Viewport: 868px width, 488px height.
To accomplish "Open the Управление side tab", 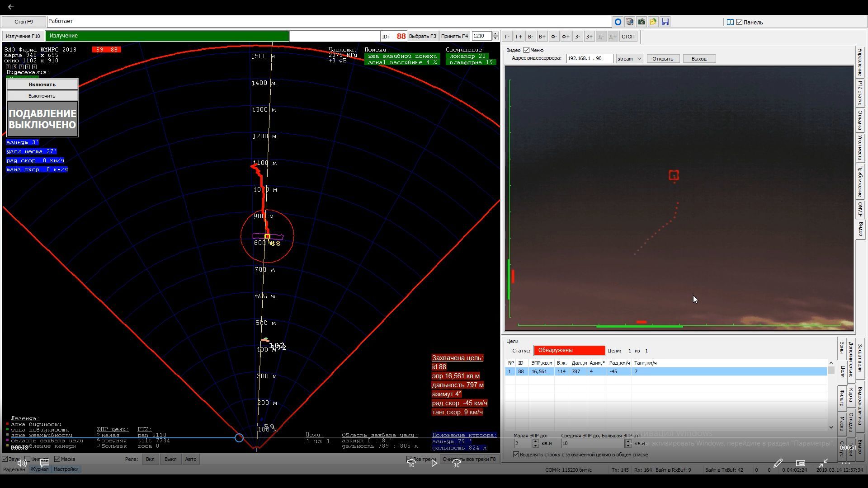I will 860,62.
